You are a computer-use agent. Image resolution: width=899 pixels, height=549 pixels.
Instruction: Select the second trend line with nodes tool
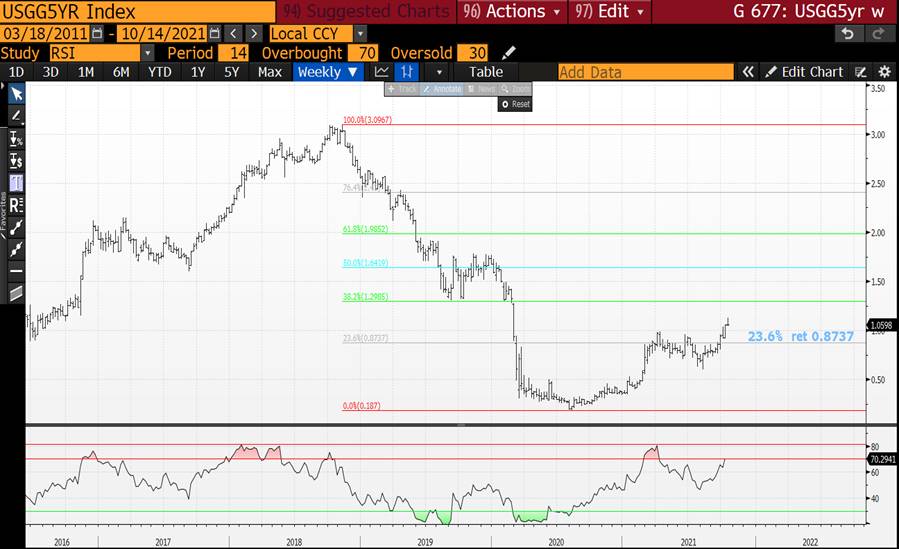tap(16, 249)
